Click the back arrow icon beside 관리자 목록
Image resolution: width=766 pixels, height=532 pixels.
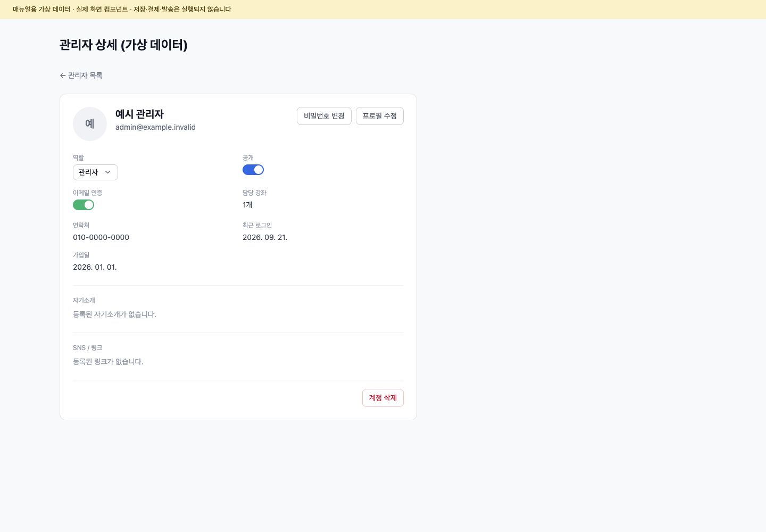tap(63, 76)
